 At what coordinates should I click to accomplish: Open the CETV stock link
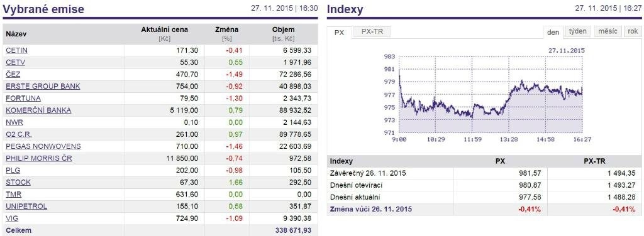click(16, 62)
